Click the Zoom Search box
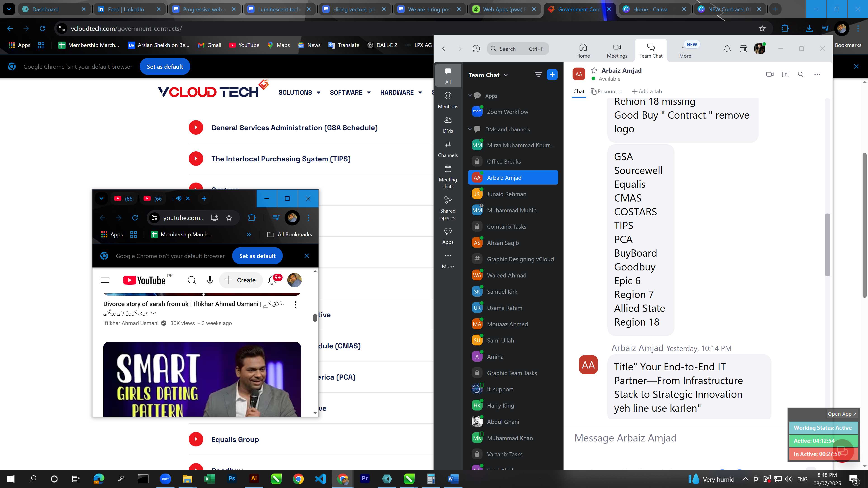Image resolution: width=868 pixels, height=488 pixels. 518,49
